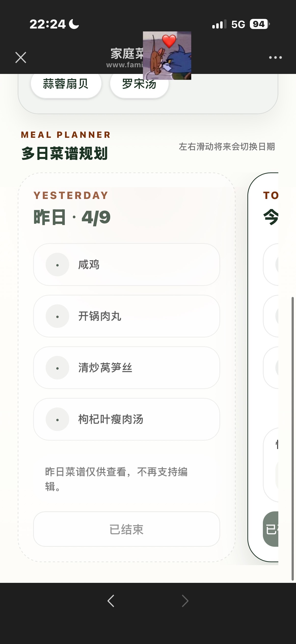
Task: Open the three-dot more options menu
Action: 275,57
